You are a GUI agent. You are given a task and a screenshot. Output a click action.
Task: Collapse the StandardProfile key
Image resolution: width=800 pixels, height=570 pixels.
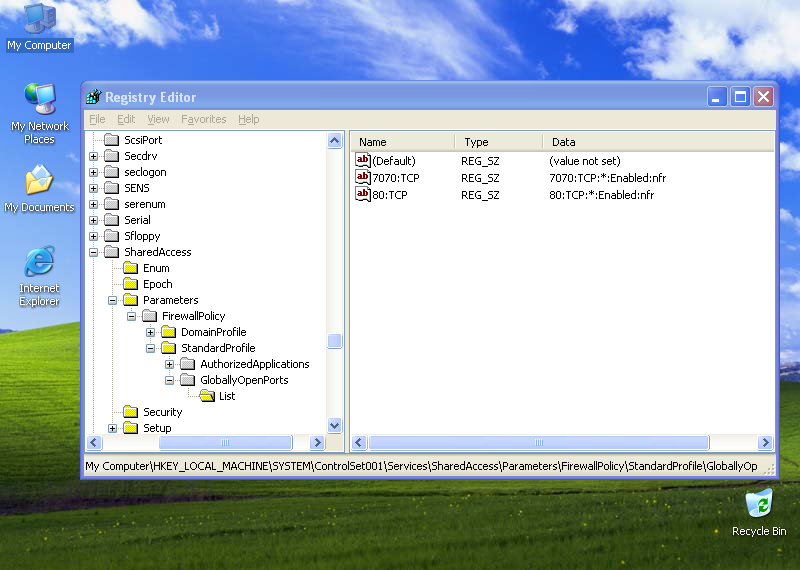coord(151,349)
